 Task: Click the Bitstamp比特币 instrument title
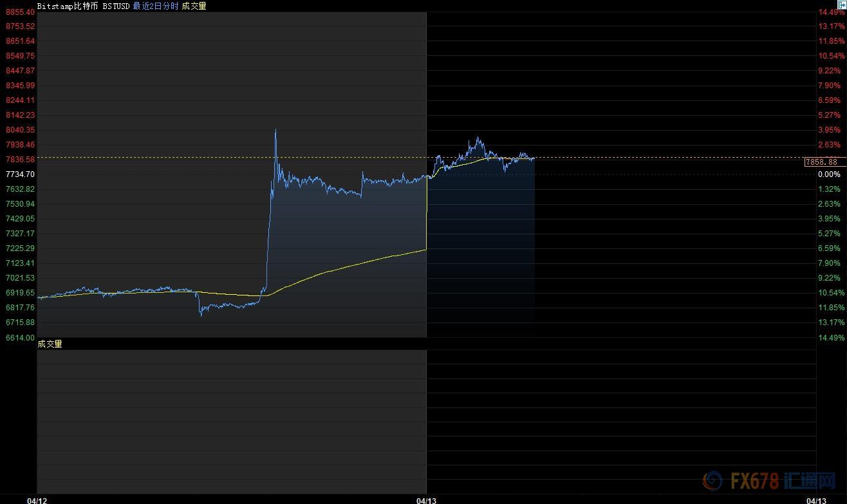68,6
